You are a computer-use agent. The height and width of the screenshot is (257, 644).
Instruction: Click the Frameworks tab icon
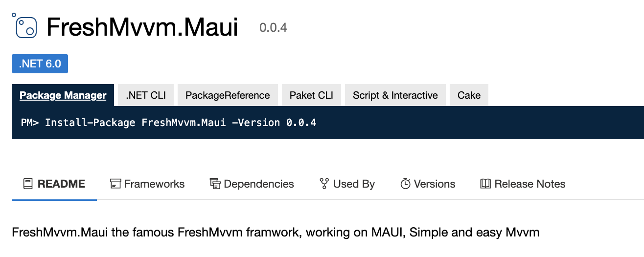[x=115, y=184]
